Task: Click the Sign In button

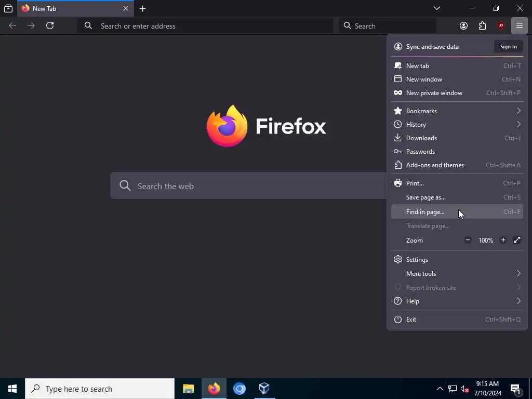Action: point(508,46)
